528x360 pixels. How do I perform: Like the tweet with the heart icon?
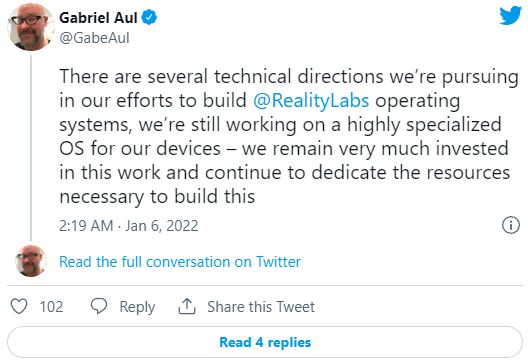pos(19,306)
